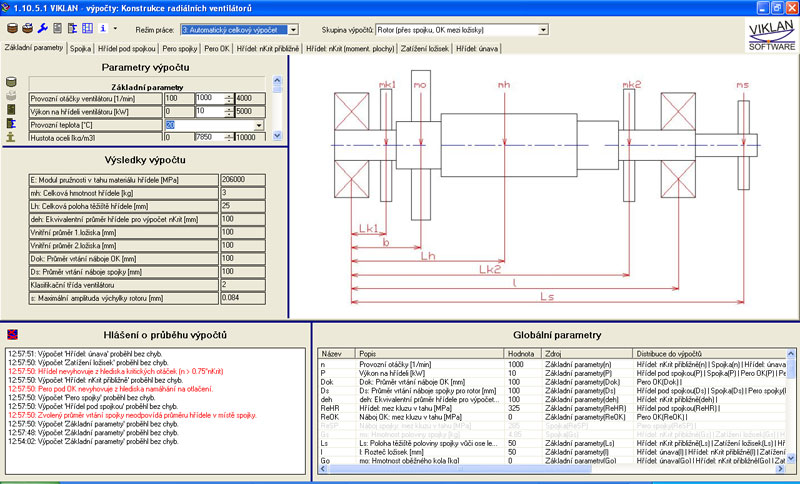The height and width of the screenshot is (484, 800).
Task: Click the Provozní otáčky spinner arrows
Action: [228, 98]
